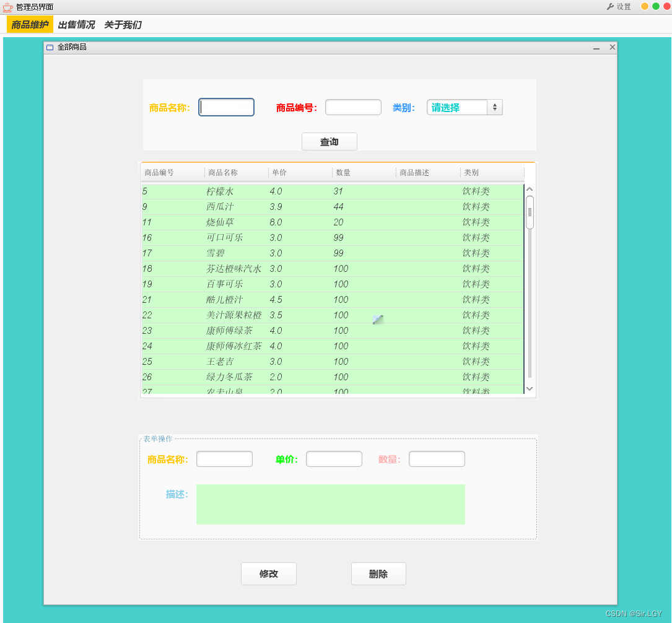Focus the form 单价 input field
The image size is (672, 623).
(334, 459)
